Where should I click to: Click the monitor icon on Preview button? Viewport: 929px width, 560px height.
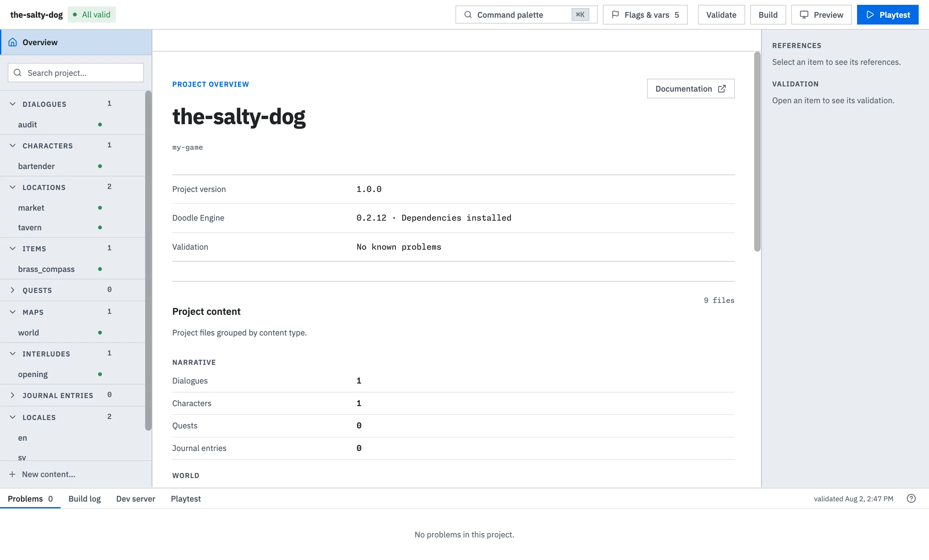[804, 15]
